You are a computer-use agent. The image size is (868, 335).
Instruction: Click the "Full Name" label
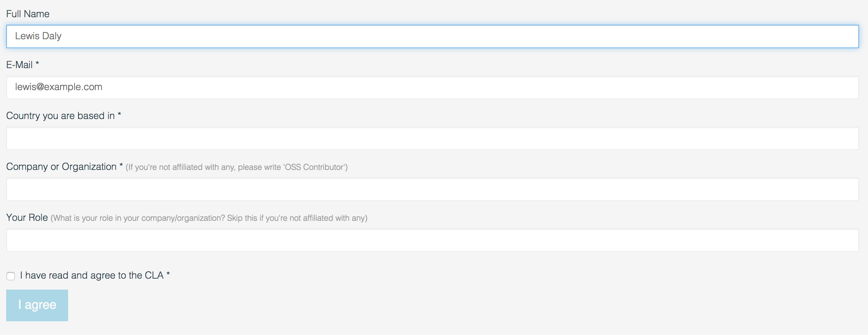click(x=28, y=14)
